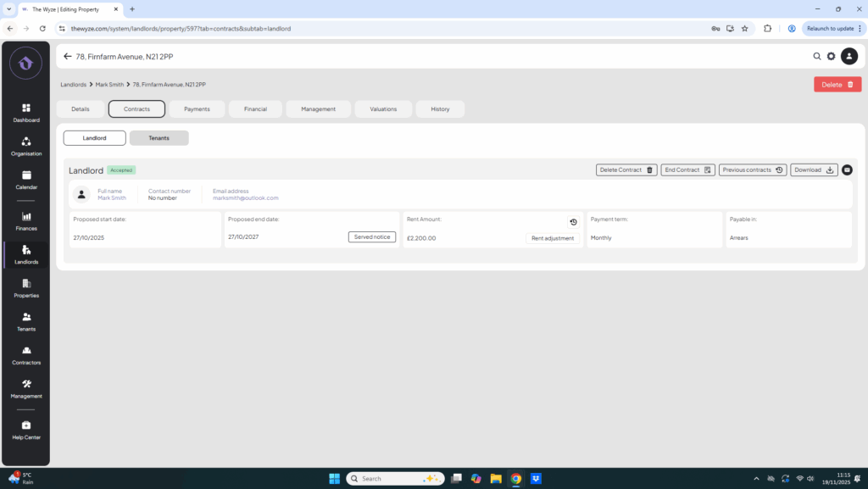Open the Payments tab
The height and width of the screenshot is (489, 868).
tap(197, 109)
